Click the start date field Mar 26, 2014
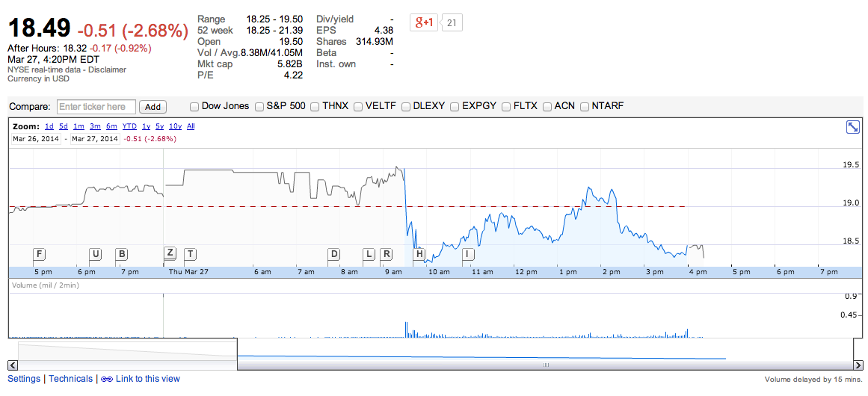This screenshot has height=396, width=868. click(37, 139)
